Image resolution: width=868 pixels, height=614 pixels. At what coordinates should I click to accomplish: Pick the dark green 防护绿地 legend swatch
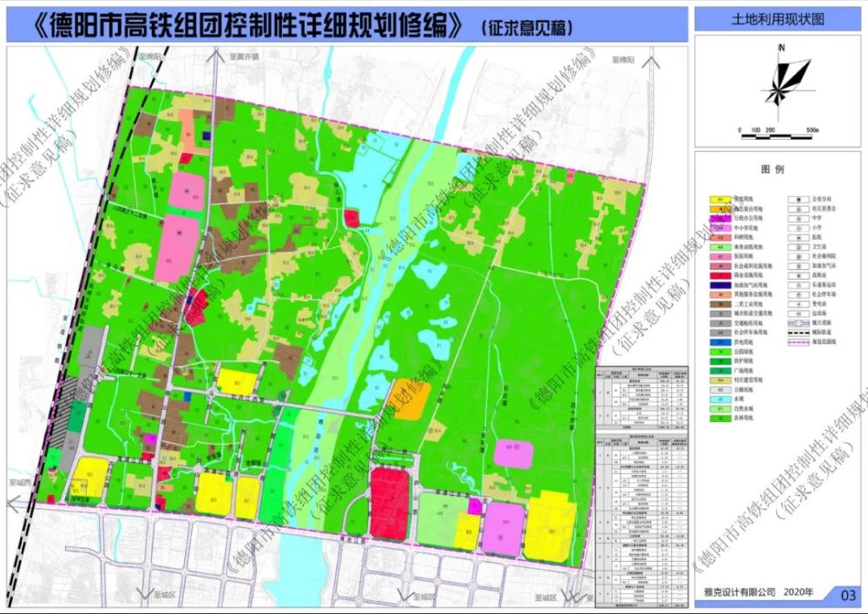[720, 361]
